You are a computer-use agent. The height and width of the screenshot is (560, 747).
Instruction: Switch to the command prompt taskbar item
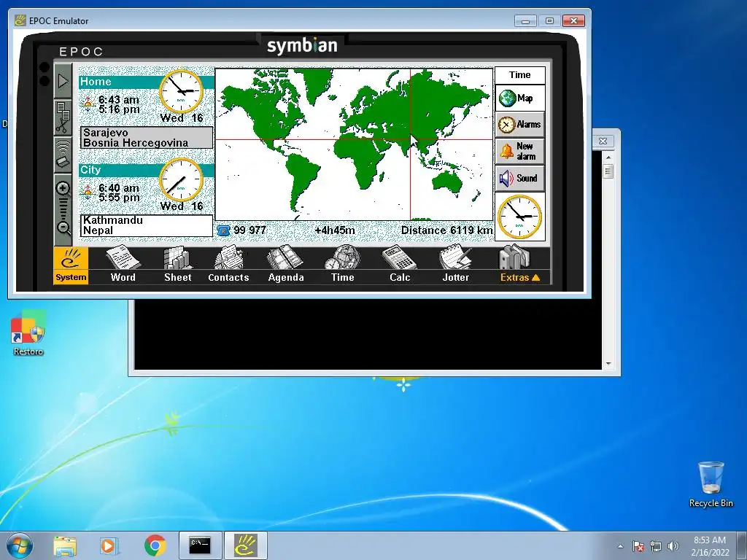pyautogui.click(x=200, y=545)
